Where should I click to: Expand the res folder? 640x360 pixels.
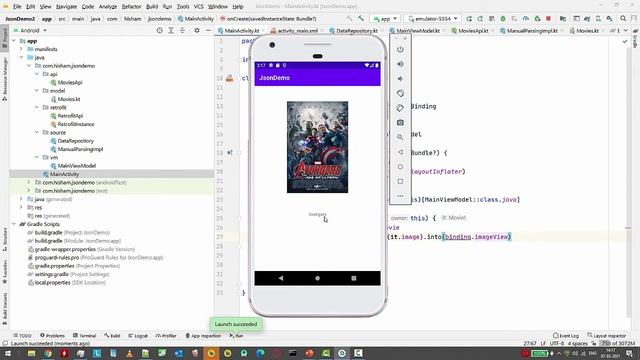[x=21, y=207]
